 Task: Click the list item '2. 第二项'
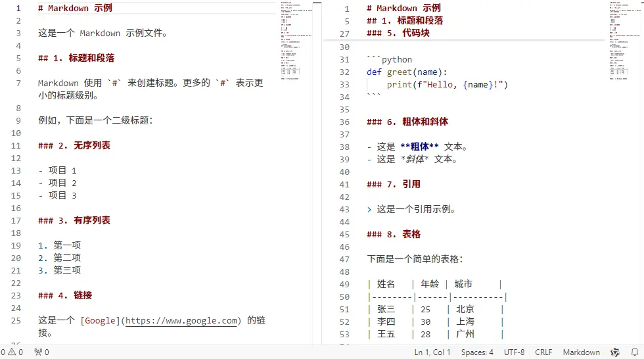(x=60, y=258)
